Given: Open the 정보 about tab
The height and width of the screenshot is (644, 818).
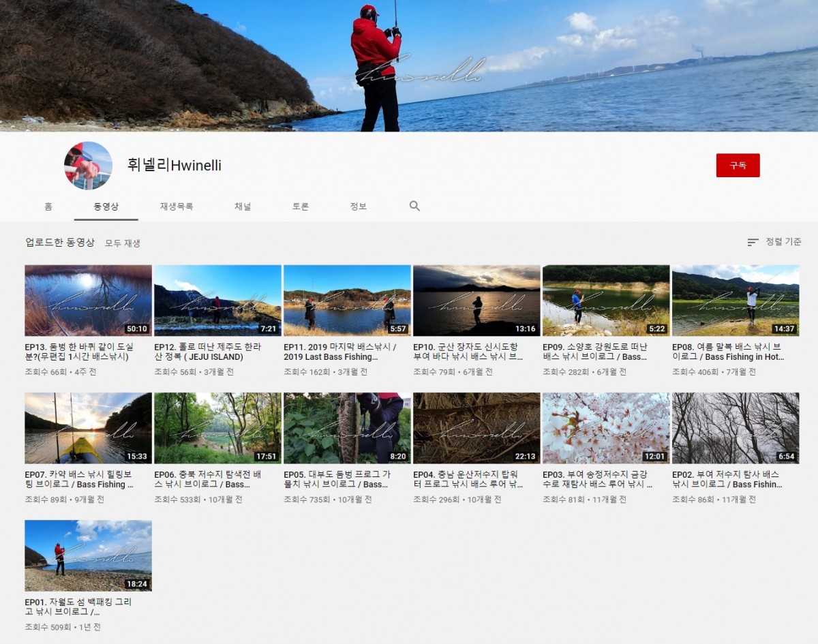Looking at the screenshot, I should point(358,206).
